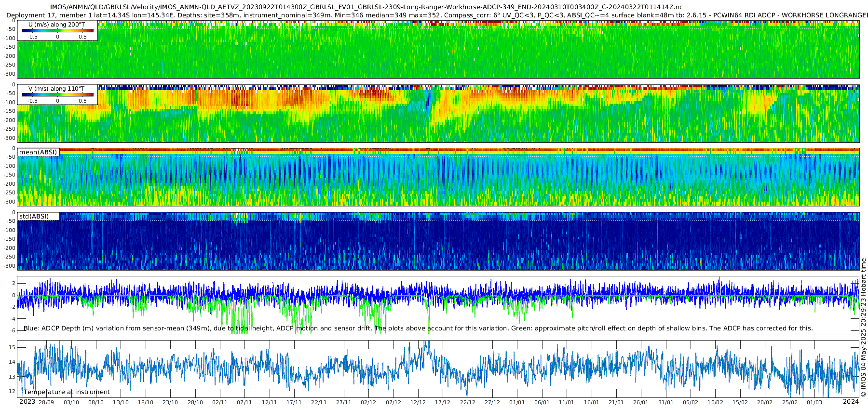The height and width of the screenshot is (410, 868).
Task: Click the IMOS copyright timestamp text
Action: pos(863,328)
